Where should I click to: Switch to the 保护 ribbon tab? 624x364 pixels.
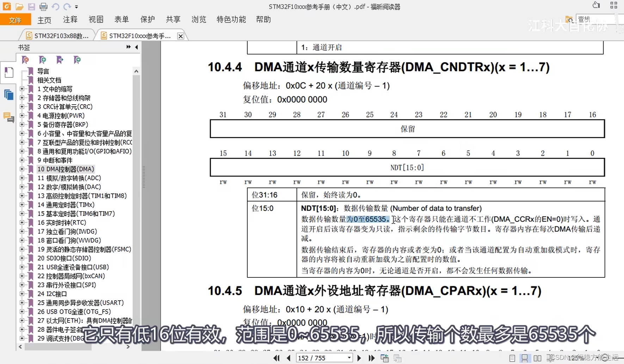click(147, 19)
